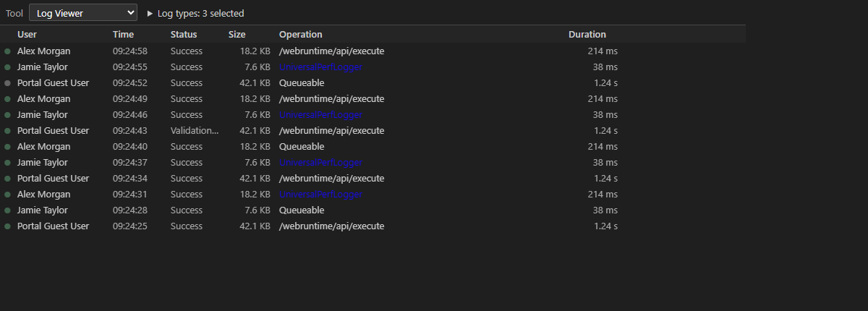Select the 09:24:34 time cell
The width and height of the screenshot is (868, 311).
tap(130, 179)
